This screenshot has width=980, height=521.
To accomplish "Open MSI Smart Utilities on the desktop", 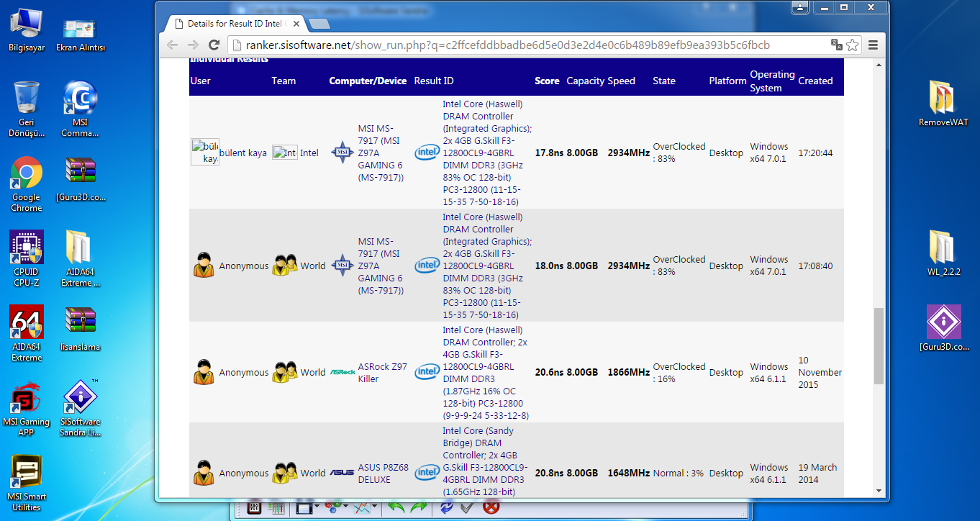I will point(27,483).
